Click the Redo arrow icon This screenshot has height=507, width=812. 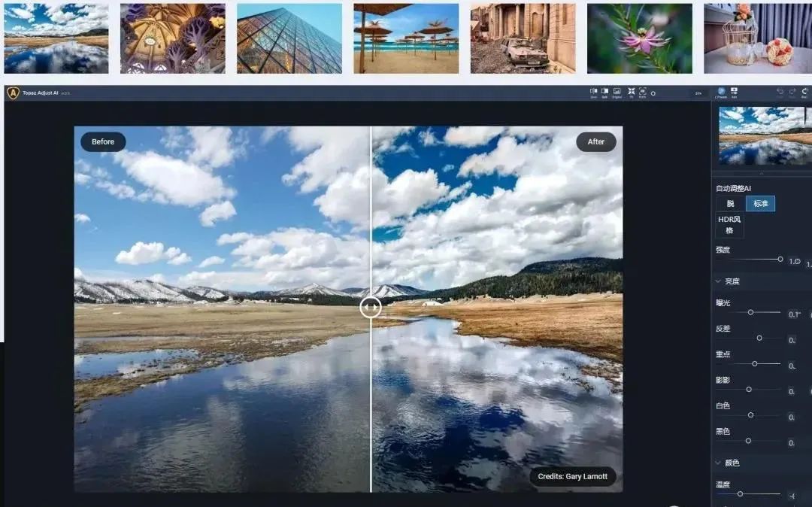[792, 93]
